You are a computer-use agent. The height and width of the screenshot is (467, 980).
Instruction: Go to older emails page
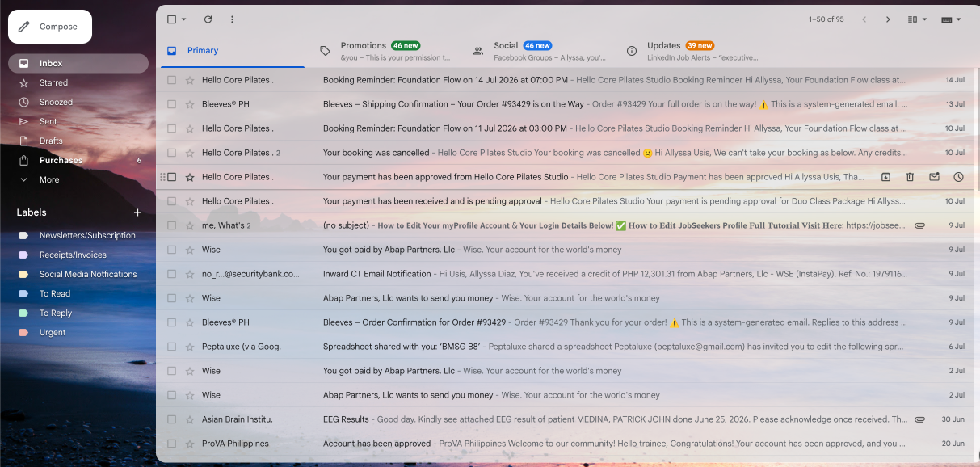(x=888, y=19)
